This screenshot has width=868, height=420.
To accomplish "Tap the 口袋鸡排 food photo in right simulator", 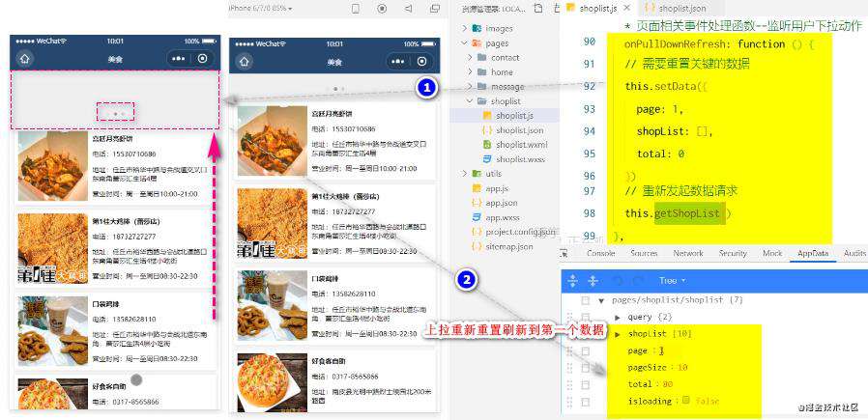I will [272, 305].
